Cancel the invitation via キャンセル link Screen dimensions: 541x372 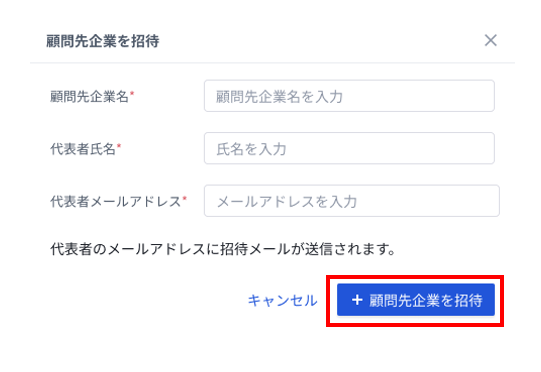click(x=282, y=300)
